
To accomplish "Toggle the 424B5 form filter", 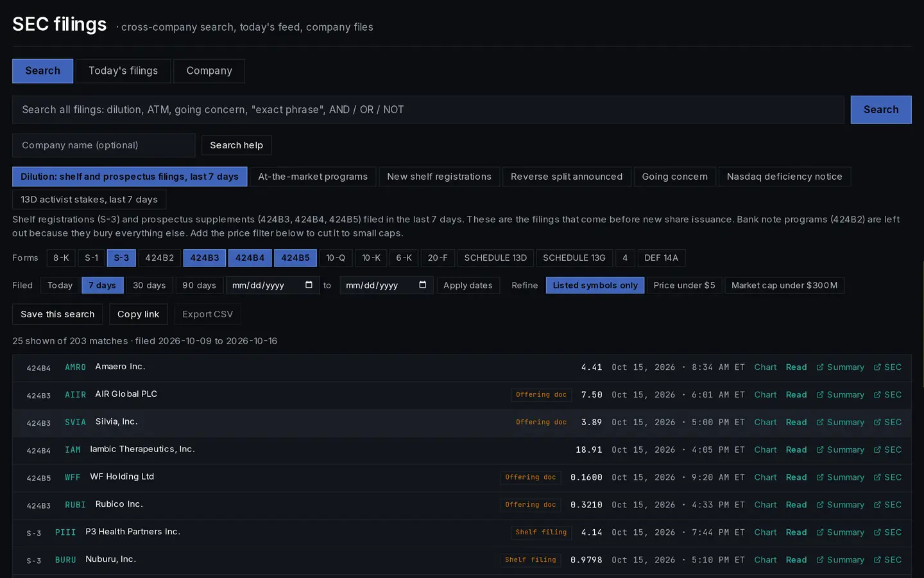I will (x=295, y=258).
